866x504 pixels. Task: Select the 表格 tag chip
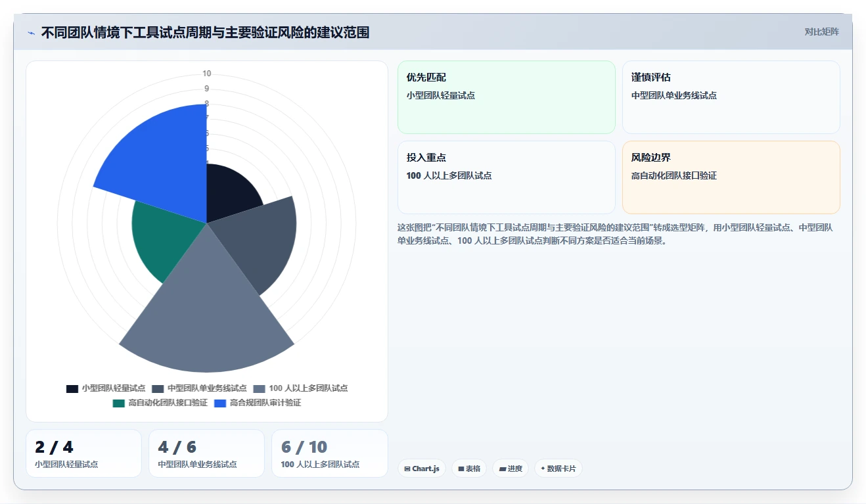[469, 469]
